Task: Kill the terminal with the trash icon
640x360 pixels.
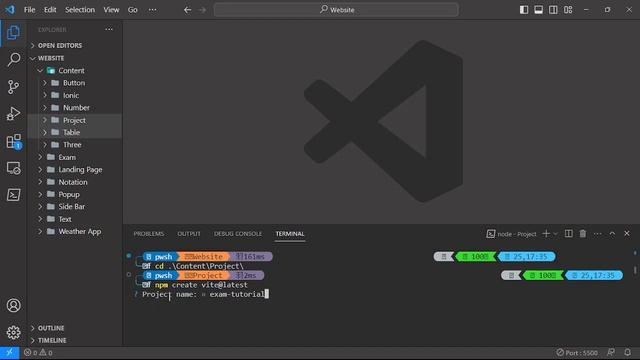Action: click(583, 233)
